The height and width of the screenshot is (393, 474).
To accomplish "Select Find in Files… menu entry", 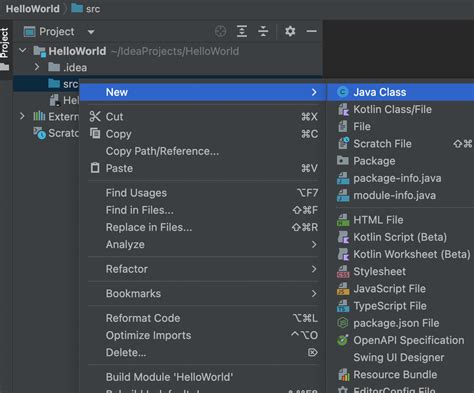I will (203, 210).
